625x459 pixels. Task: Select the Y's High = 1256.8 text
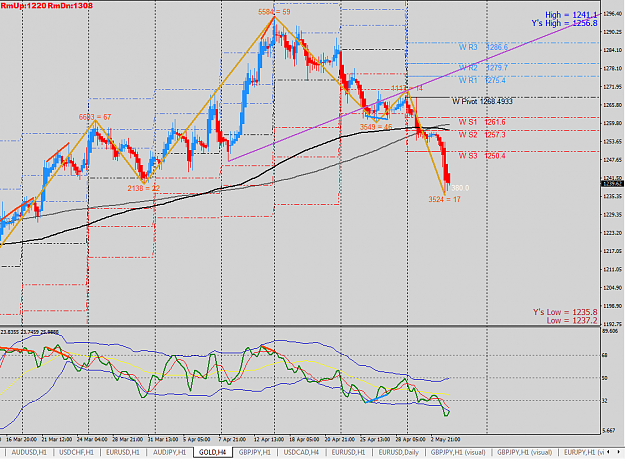[564, 23]
